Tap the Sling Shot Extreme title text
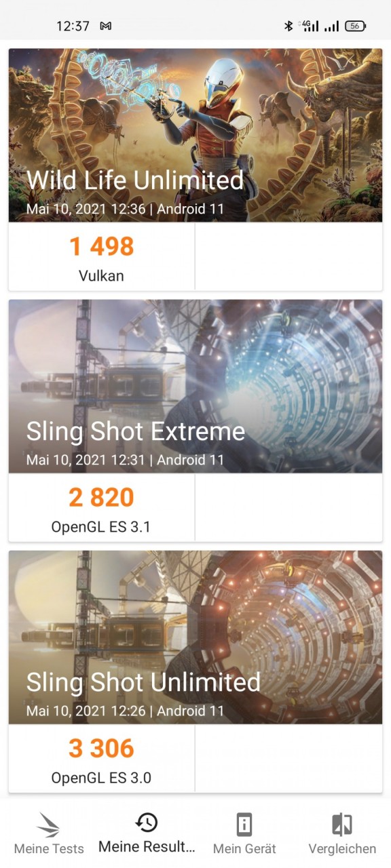This screenshot has height=868, width=391. pos(136,432)
